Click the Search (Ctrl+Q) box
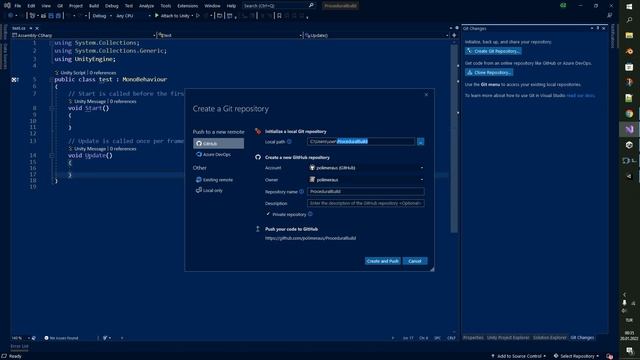640x360 pixels. coord(279,6)
